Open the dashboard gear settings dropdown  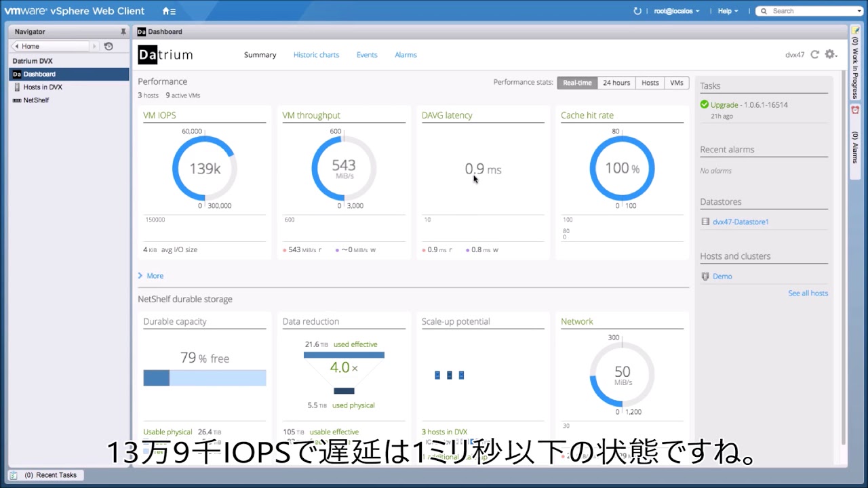tap(831, 55)
